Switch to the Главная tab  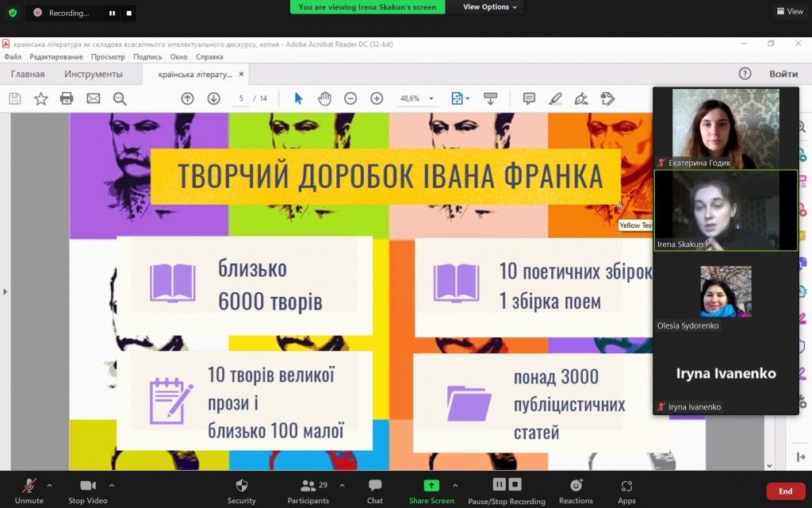pyautogui.click(x=28, y=74)
